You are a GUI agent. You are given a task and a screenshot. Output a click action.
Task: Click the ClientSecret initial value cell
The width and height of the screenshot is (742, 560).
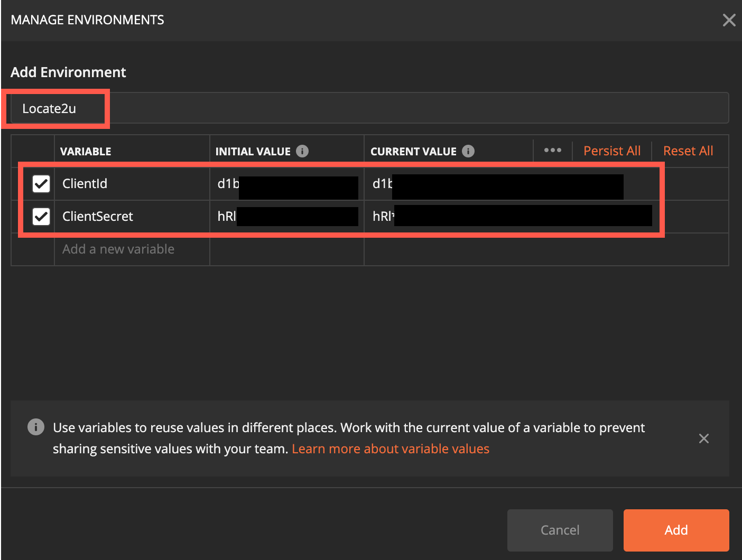click(x=287, y=217)
